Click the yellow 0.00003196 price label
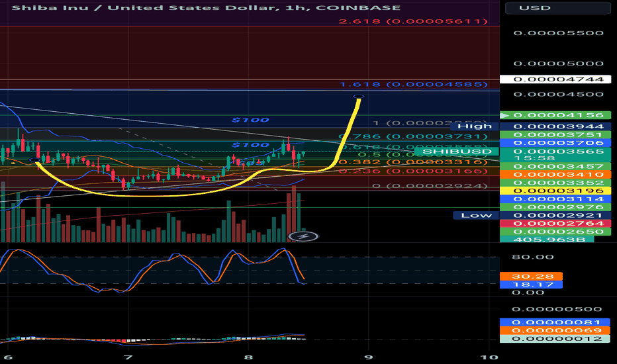This screenshot has height=364, width=617. click(x=555, y=191)
